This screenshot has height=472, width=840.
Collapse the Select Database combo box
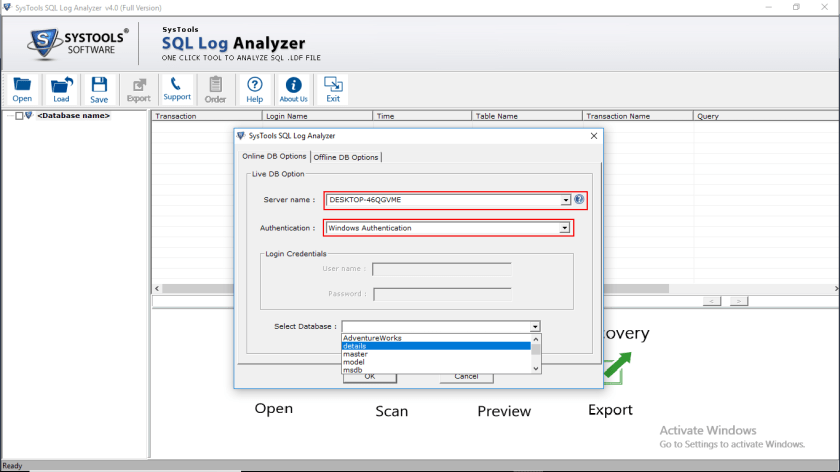535,326
